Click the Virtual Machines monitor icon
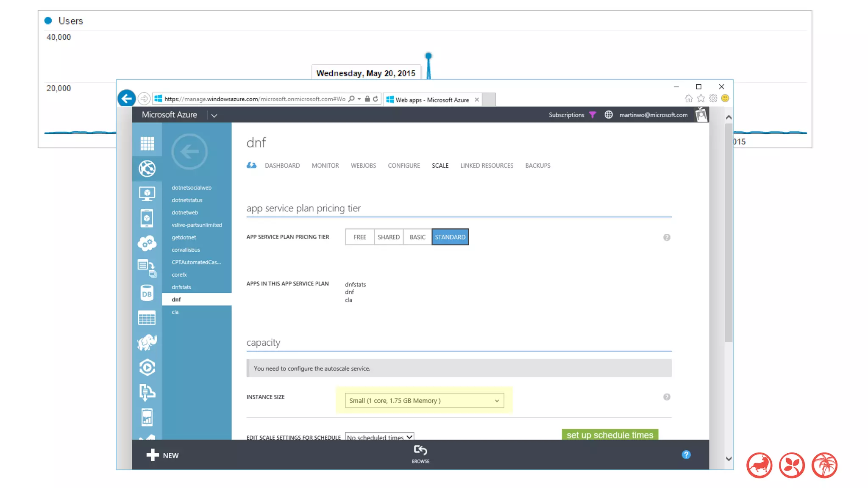The image size is (868, 488). coord(147,194)
